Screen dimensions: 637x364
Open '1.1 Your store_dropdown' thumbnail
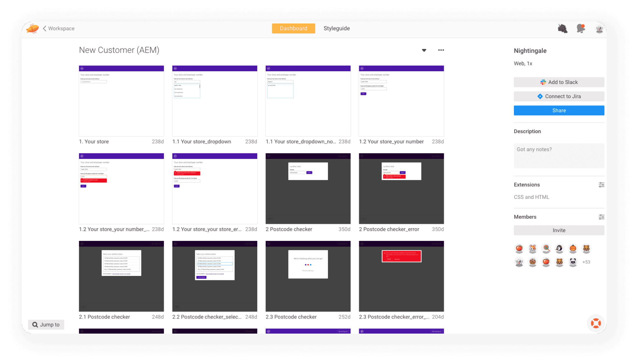click(214, 101)
